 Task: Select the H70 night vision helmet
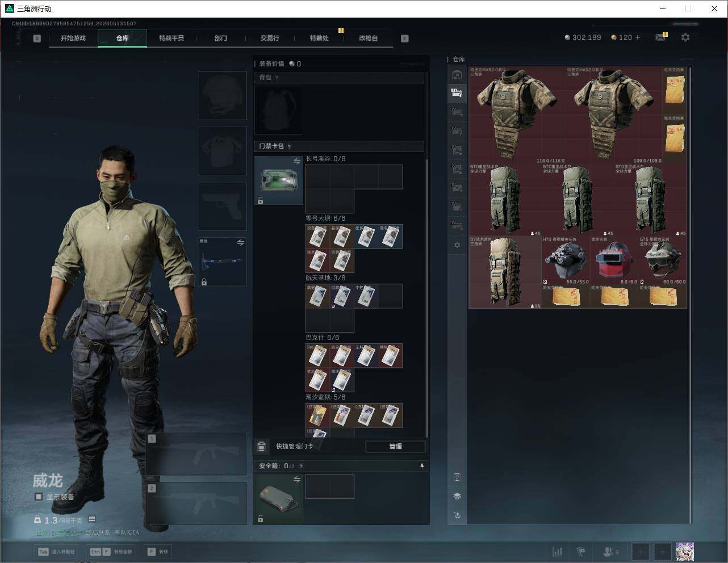[x=566, y=261]
